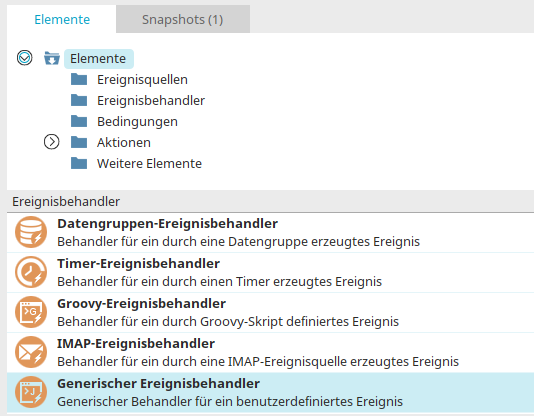Click the Ereignisquellen folder icon
The image size is (534, 416).
point(79,79)
